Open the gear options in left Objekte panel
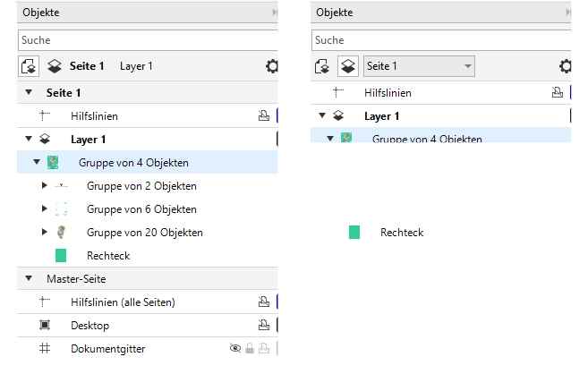This screenshot has width=588, height=374. click(x=271, y=66)
